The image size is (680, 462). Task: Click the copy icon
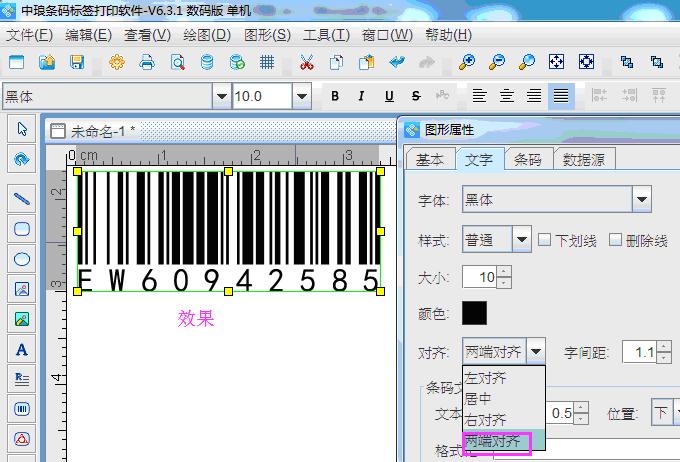(337, 62)
